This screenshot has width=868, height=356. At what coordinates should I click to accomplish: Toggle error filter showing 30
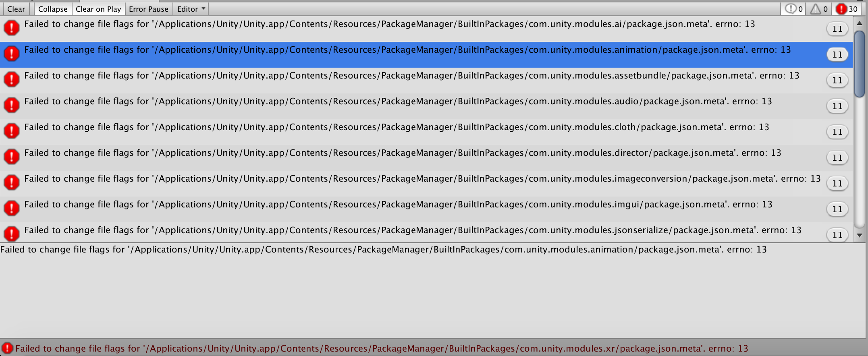[847, 9]
